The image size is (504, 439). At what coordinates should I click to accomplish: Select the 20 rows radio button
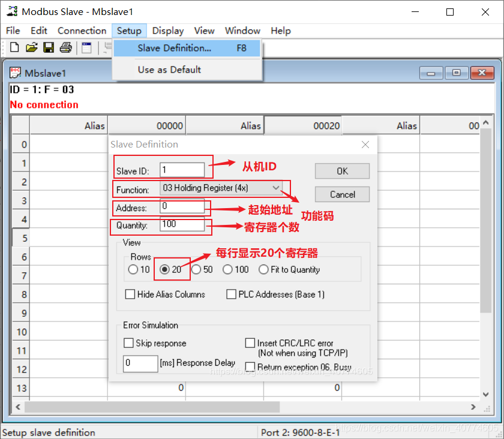pyautogui.click(x=164, y=269)
